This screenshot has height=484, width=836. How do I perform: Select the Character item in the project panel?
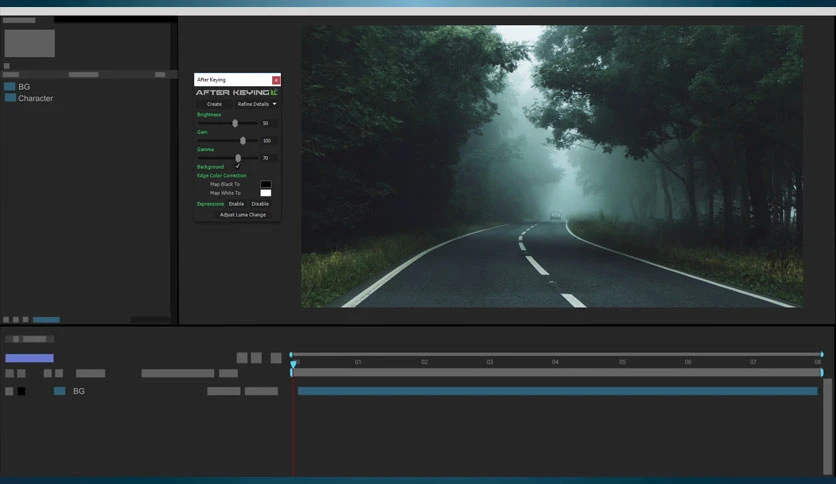click(35, 98)
